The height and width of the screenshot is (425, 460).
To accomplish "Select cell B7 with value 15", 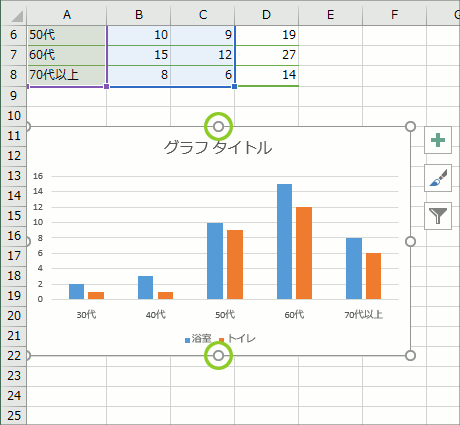I will (139, 55).
